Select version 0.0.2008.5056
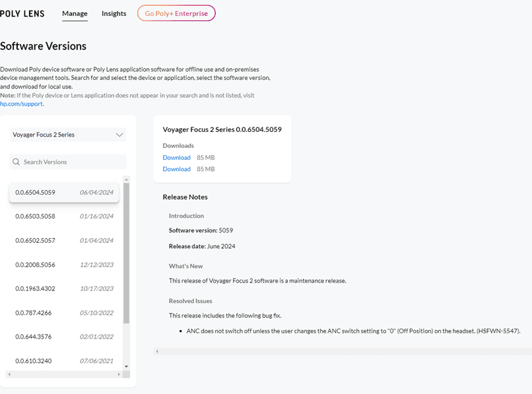Viewport: 532px width, 394px height. tap(64, 265)
